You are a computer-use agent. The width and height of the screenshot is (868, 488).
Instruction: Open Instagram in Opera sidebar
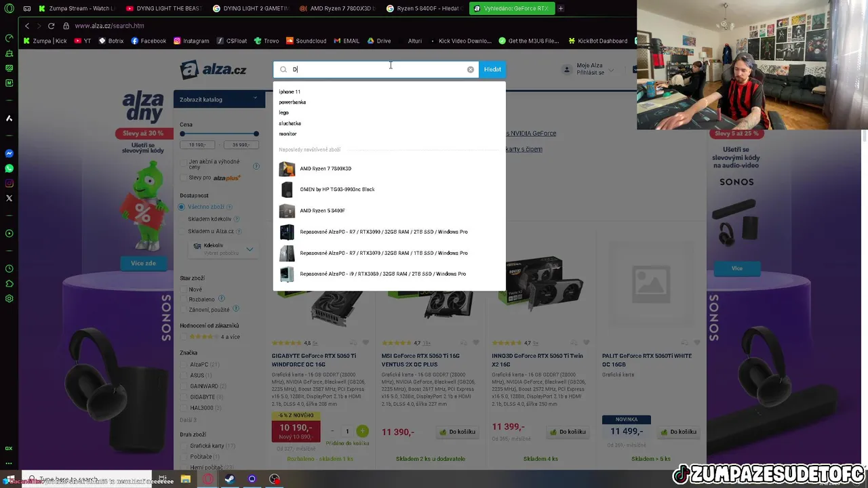tap(9, 183)
